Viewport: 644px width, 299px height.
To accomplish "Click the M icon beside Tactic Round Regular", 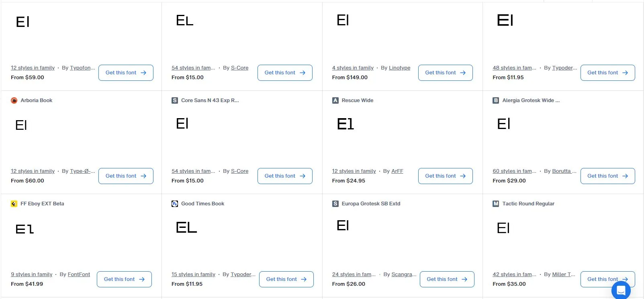I will click(496, 204).
